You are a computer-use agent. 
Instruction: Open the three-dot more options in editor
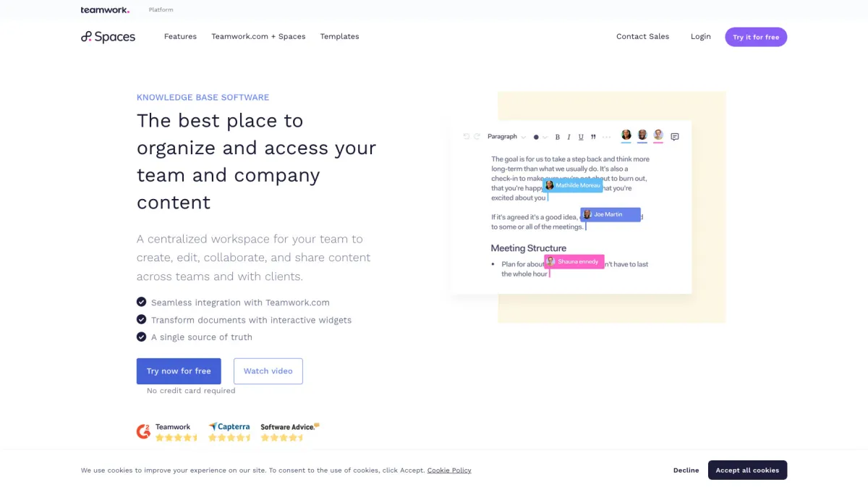click(x=606, y=137)
